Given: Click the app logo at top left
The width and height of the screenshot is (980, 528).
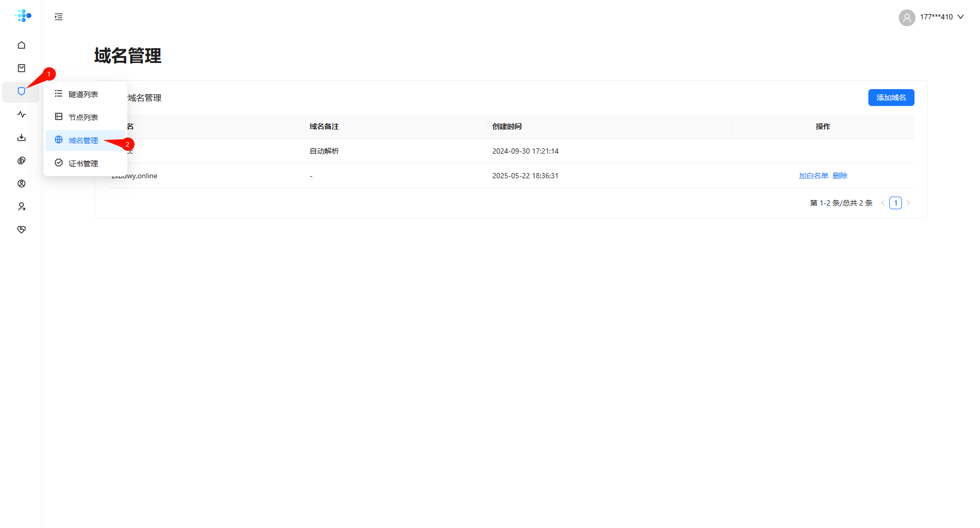Looking at the screenshot, I should (23, 16).
